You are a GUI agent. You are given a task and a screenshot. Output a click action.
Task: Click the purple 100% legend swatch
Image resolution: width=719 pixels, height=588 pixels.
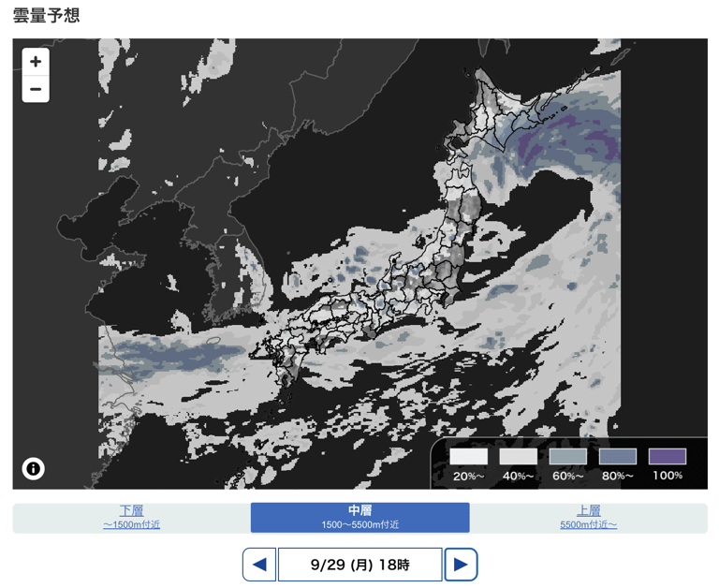(667, 457)
